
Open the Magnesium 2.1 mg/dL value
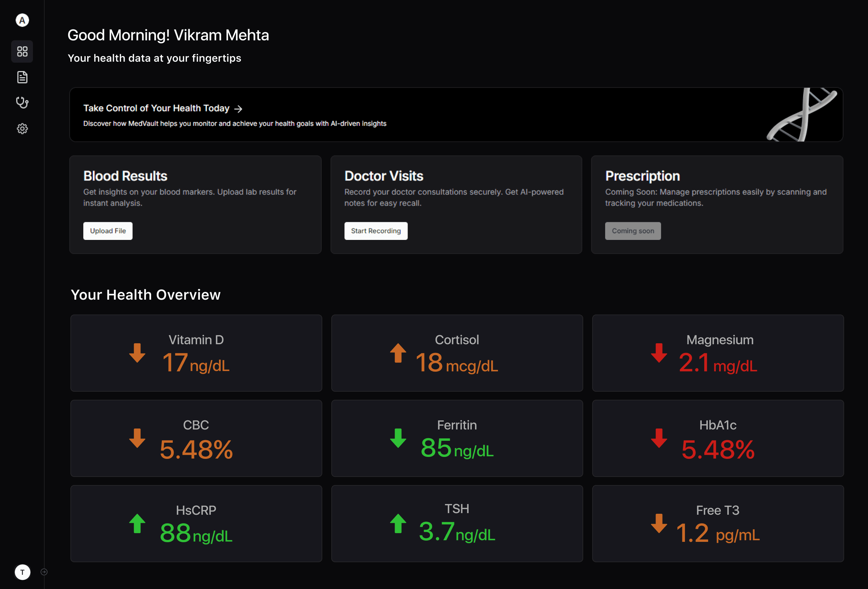pos(718,363)
